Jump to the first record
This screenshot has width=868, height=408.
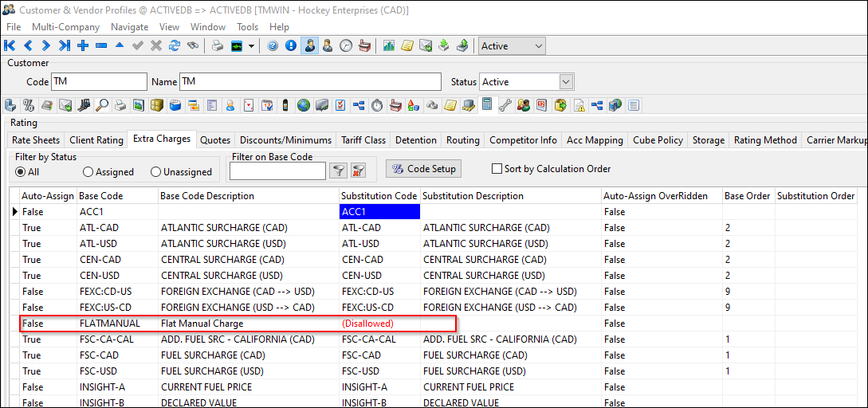10,46
